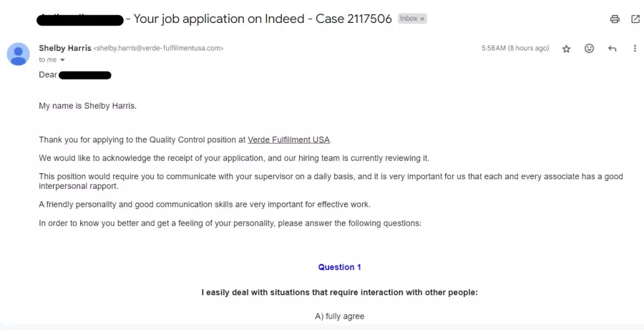The height and width of the screenshot is (330, 644).
Task: Click 'to me' recipient text
Action: point(48,60)
